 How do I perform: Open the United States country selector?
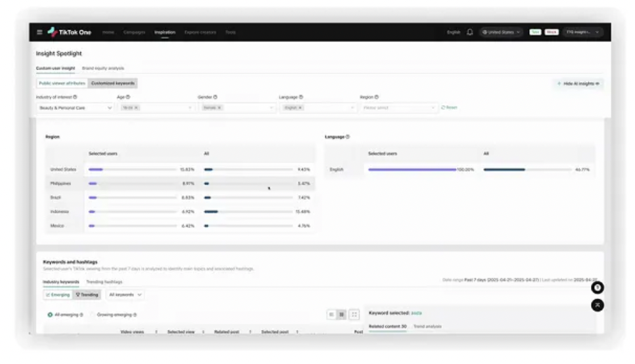(x=501, y=32)
